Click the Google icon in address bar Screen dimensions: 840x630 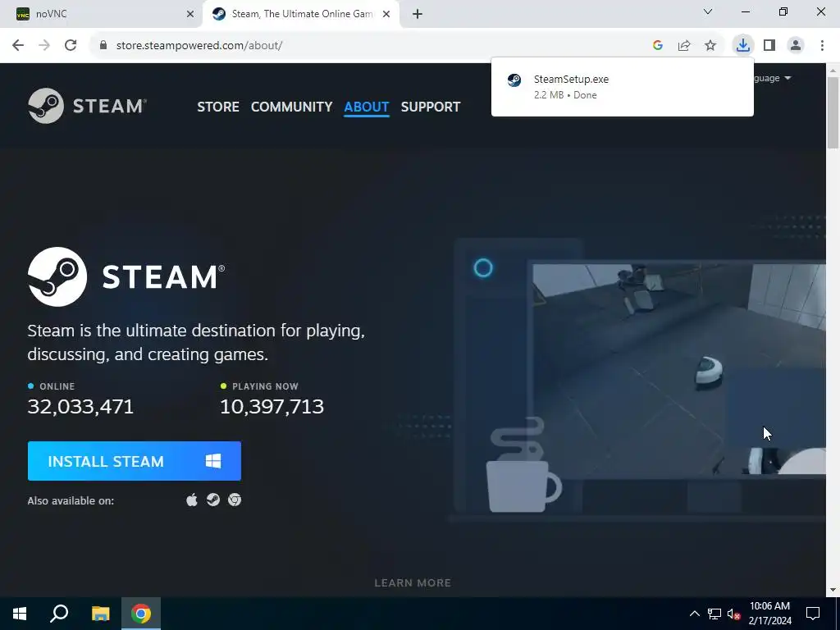[x=658, y=46]
